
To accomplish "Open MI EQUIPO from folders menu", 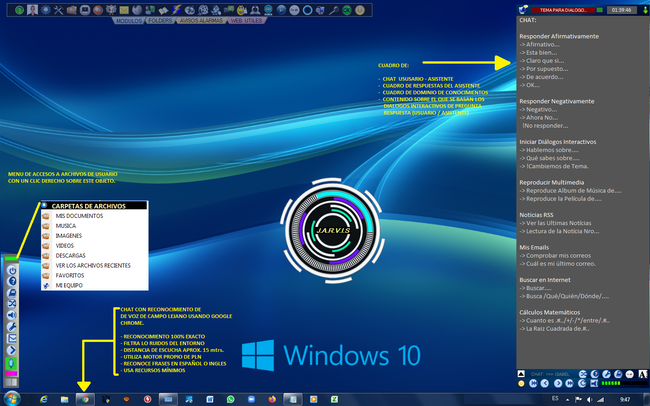I will point(95,285).
